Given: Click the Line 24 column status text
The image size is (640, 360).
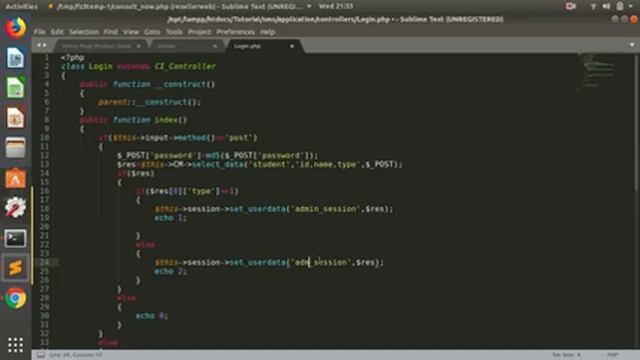Looking at the screenshot, I should click(76, 355).
